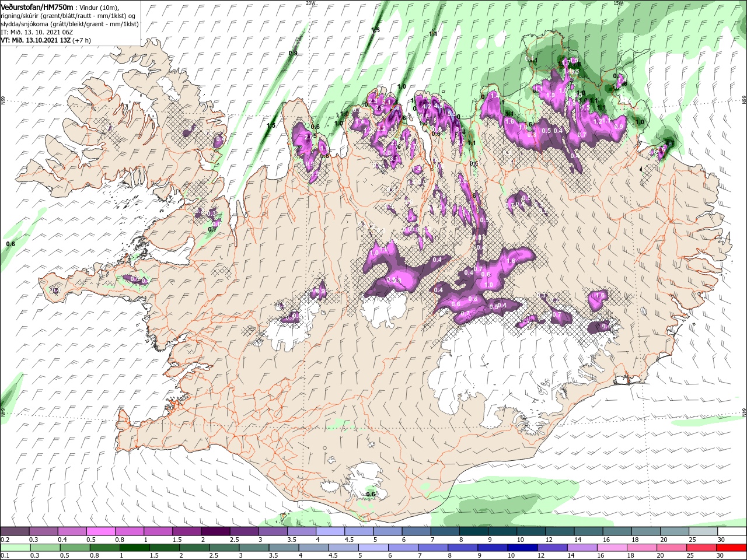
Task: Click the '20W' longitude label at the top
Action: click(310, 3)
